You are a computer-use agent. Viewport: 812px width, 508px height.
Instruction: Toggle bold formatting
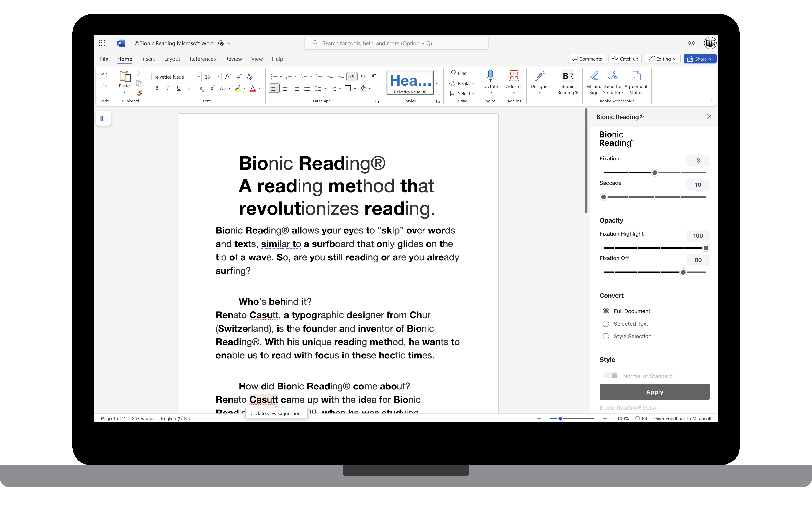point(157,88)
